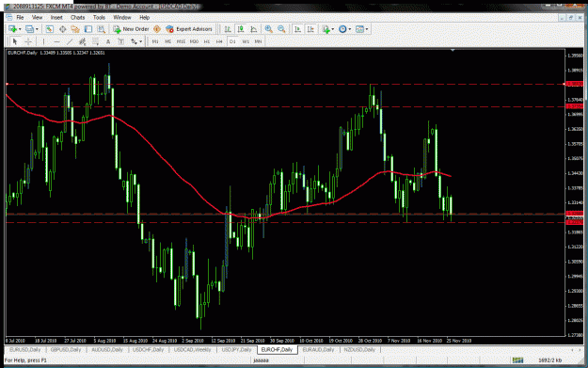Click the chart shift triangle marker

pyautogui.click(x=453, y=50)
